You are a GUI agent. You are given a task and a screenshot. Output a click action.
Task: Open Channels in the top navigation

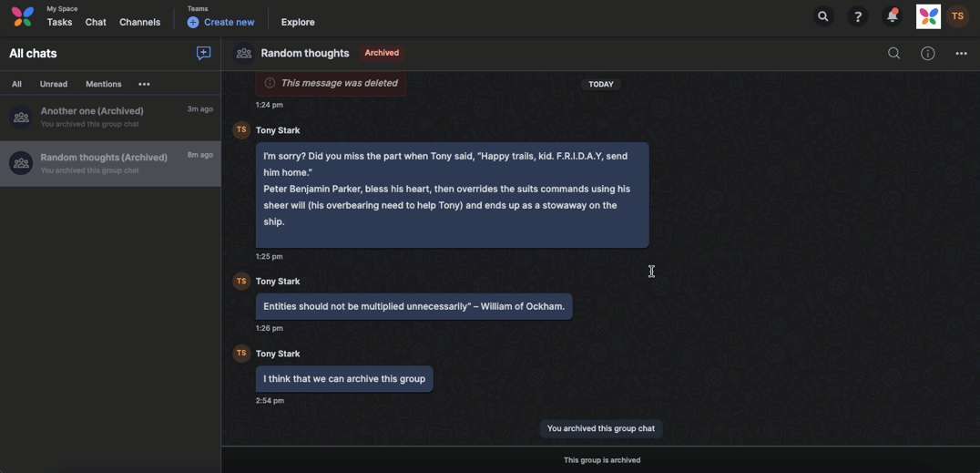click(140, 22)
